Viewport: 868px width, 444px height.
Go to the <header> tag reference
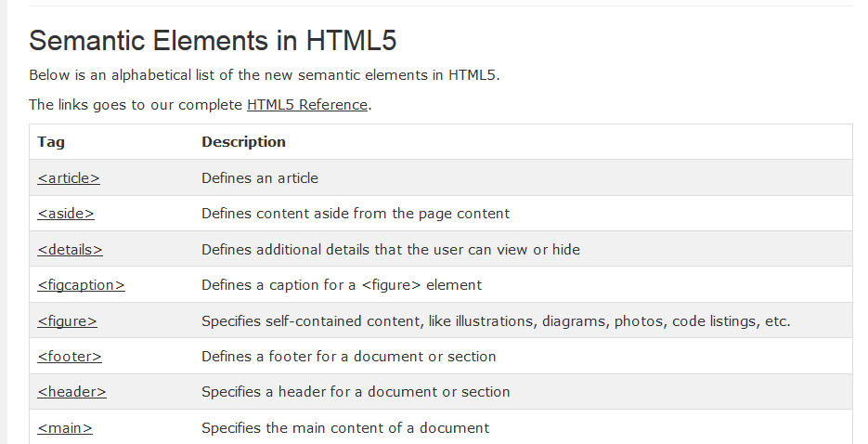click(x=71, y=392)
